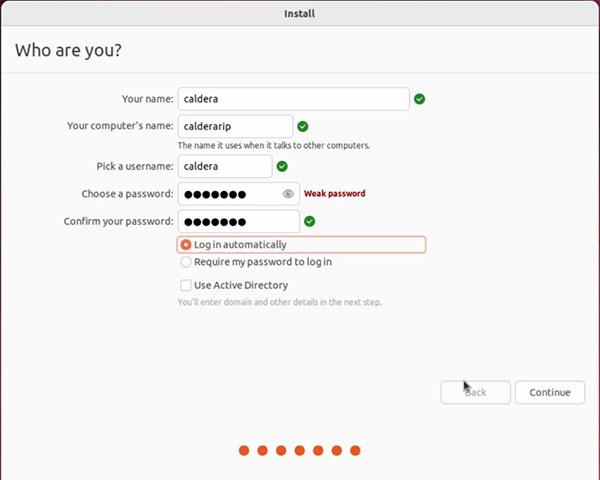Click the Install window title bar

click(300, 13)
